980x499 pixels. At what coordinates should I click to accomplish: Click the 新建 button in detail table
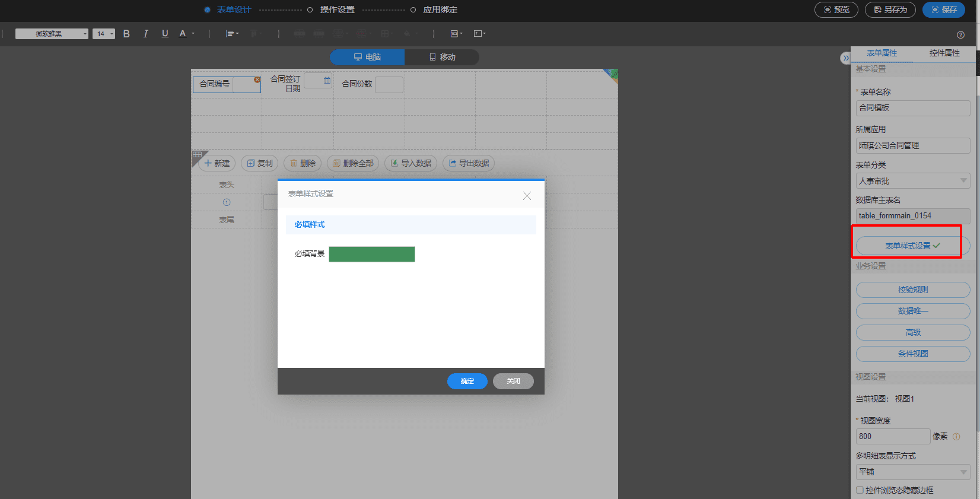(x=217, y=163)
